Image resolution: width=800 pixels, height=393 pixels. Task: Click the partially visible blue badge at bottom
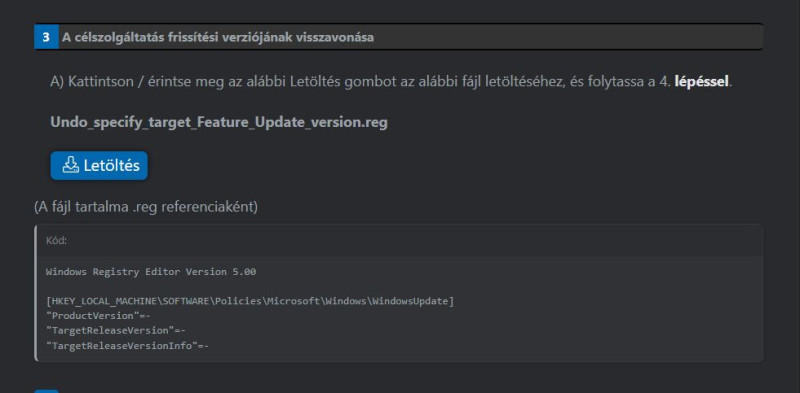[x=46, y=391]
